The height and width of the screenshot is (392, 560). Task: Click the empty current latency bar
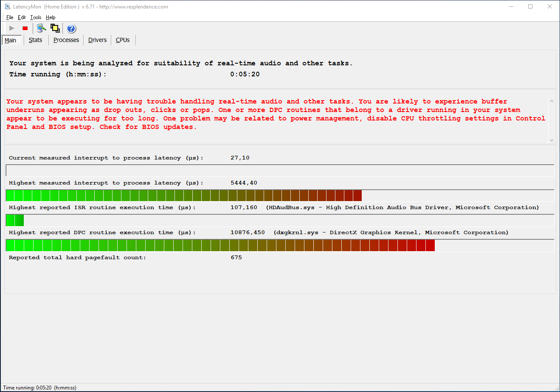[280, 171]
